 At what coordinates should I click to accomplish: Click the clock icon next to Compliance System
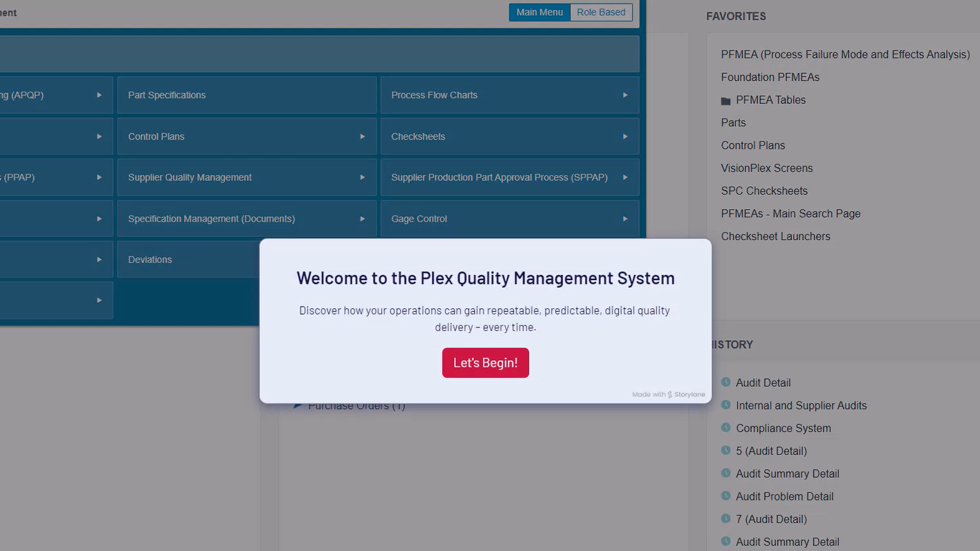[x=726, y=428]
